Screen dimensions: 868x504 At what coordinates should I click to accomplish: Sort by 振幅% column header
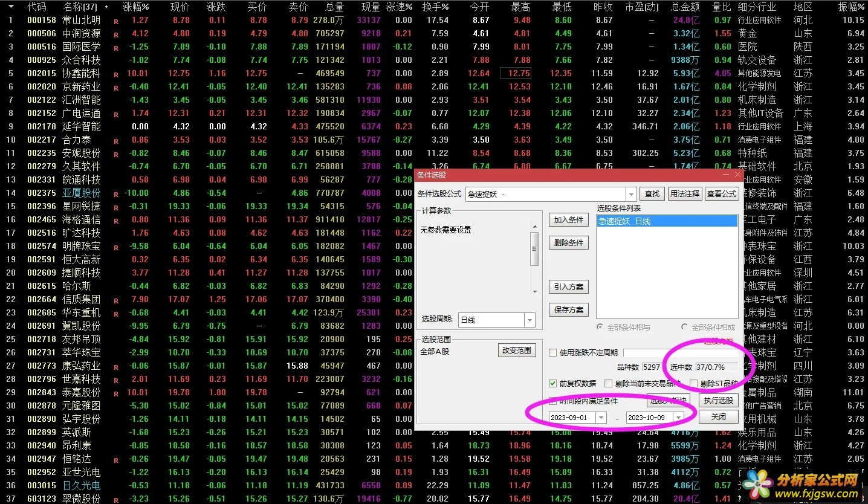(851, 7)
